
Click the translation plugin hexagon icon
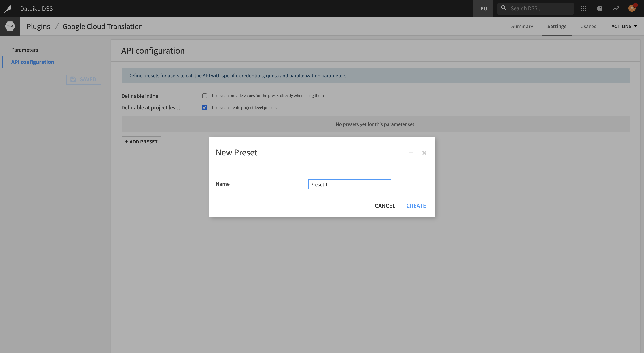[10, 26]
